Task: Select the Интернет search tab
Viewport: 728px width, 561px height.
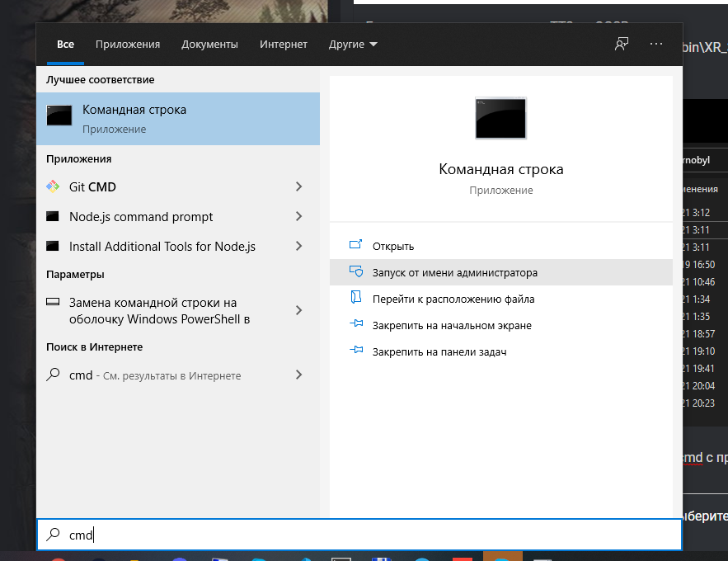Action: [283, 44]
